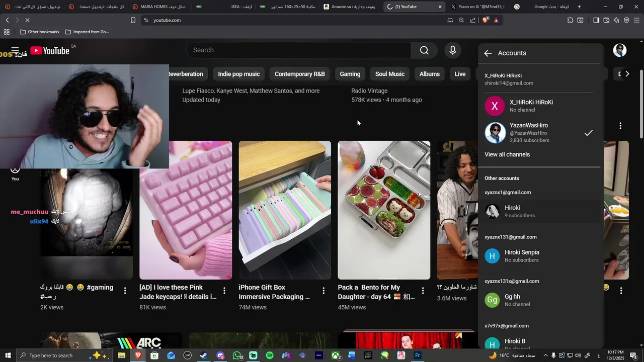
Task: Show hidden system tray icons
Action: [545, 355]
